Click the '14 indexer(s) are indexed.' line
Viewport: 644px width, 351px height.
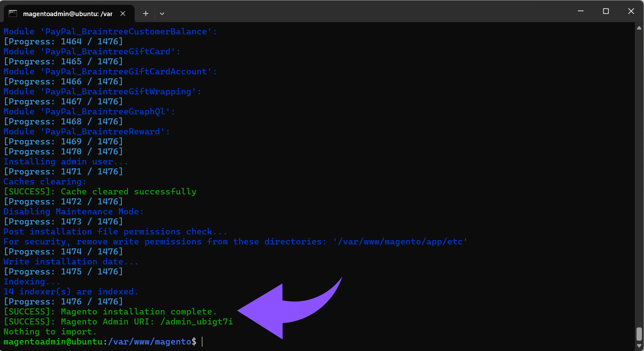71,292
